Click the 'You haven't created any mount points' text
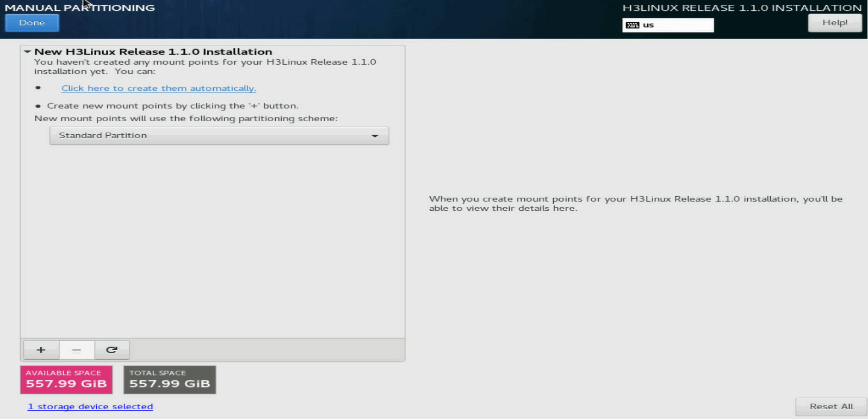The width and height of the screenshot is (868, 419). click(205, 66)
